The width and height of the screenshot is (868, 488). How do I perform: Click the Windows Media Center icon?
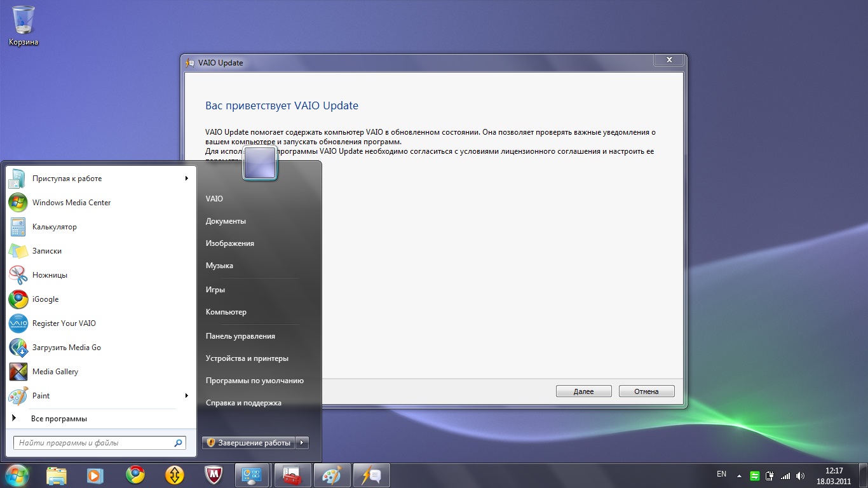point(18,203)
